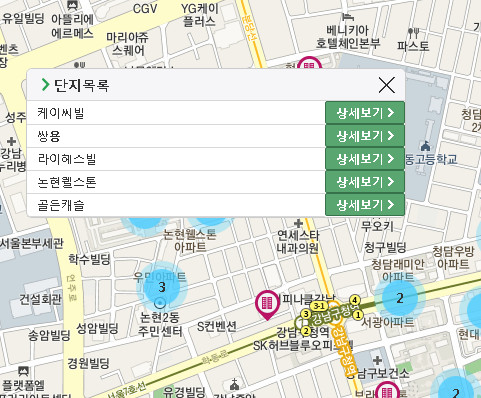Click the 베니키아 호텔체인본부 map label

click(x=348, y=37)
